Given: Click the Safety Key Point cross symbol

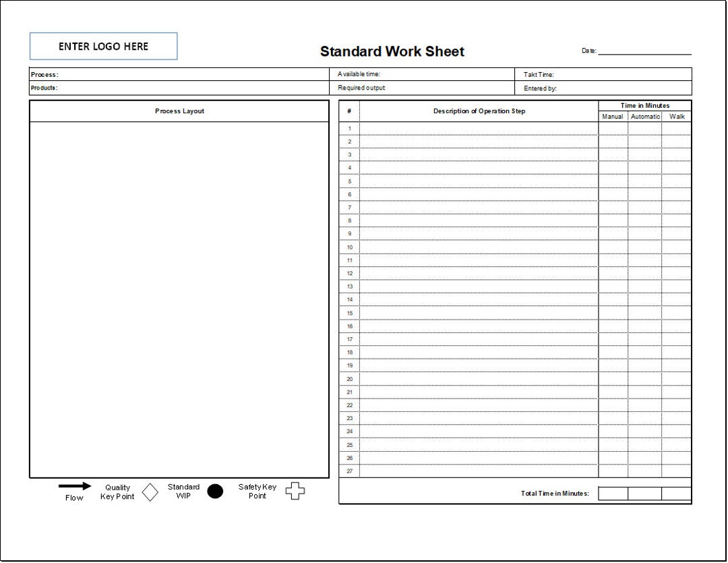Looking at the screenshot, I should (295, 492).
